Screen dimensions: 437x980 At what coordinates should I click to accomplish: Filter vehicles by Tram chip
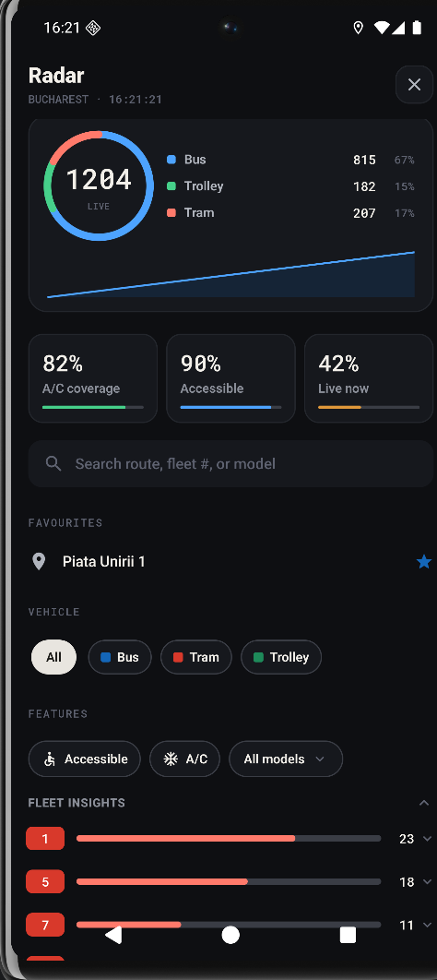196,657
